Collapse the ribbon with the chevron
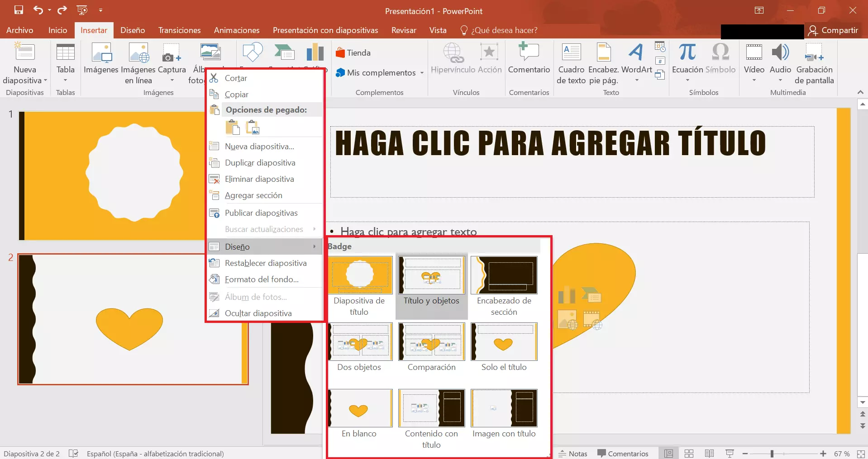 pos(860,92)
